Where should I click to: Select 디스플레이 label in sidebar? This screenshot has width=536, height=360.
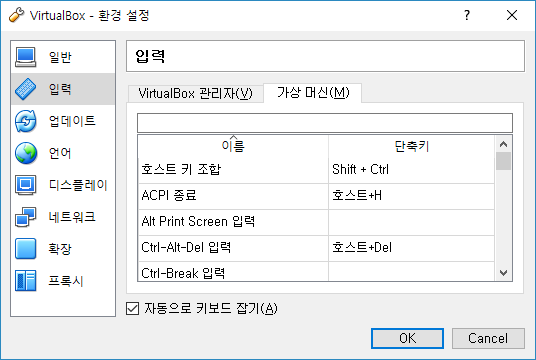tap(78, 185)
